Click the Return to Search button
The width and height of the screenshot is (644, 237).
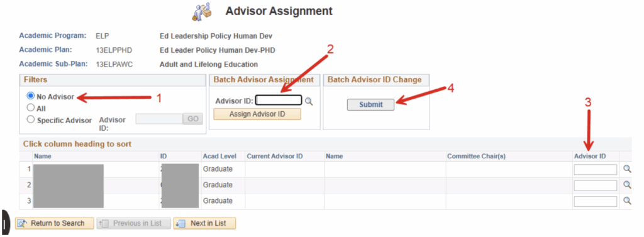click(51, 223)
